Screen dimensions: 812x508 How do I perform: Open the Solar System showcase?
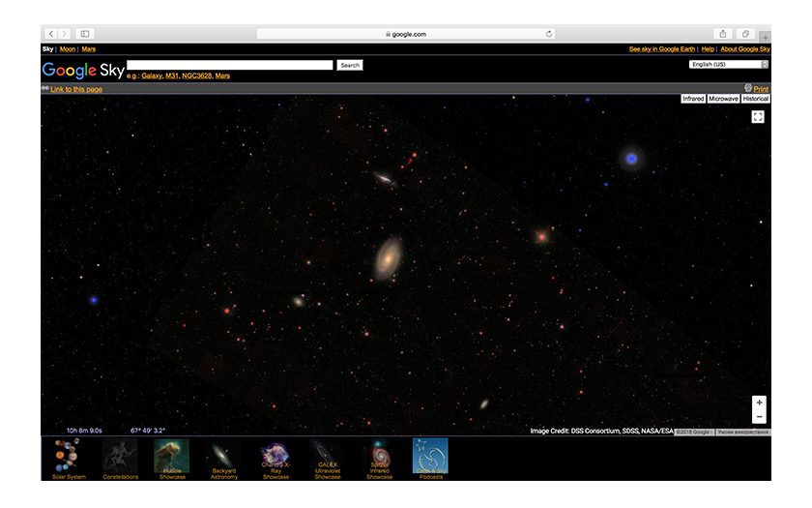pos(68,456)
